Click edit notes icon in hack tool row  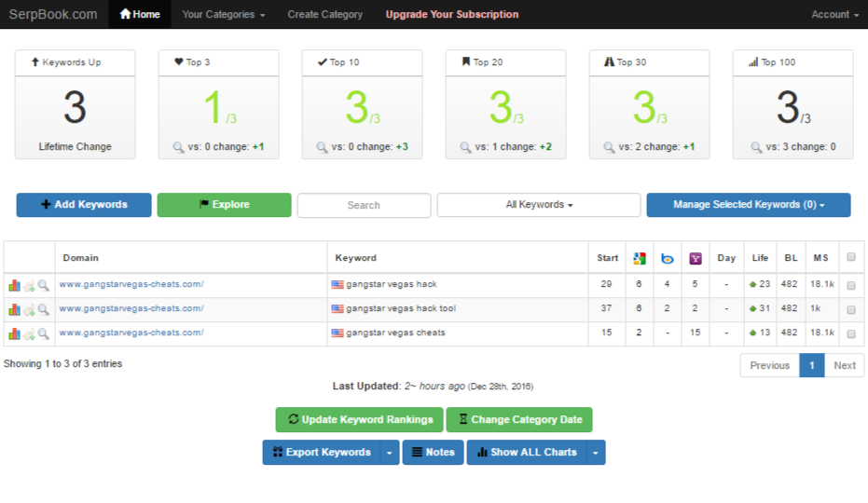[29, 309]
